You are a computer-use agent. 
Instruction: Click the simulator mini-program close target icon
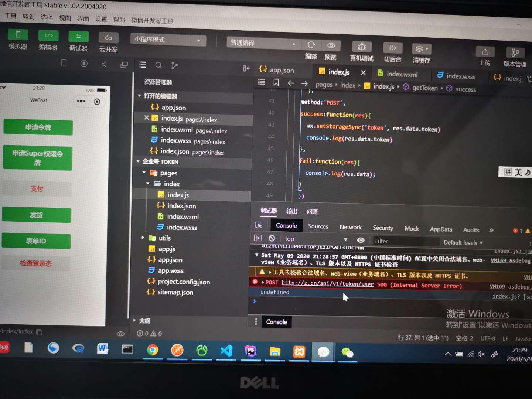coord(97,102)
